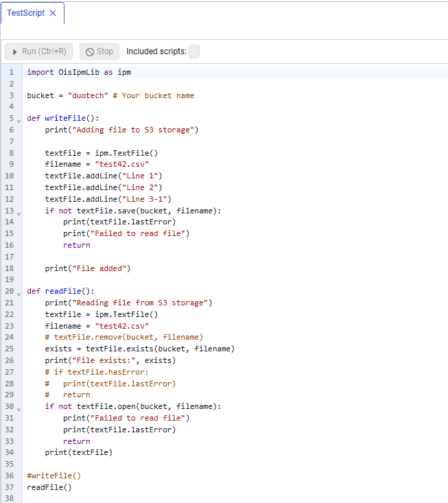Collapse the writeFile function on line 5

tap(19, 121)
